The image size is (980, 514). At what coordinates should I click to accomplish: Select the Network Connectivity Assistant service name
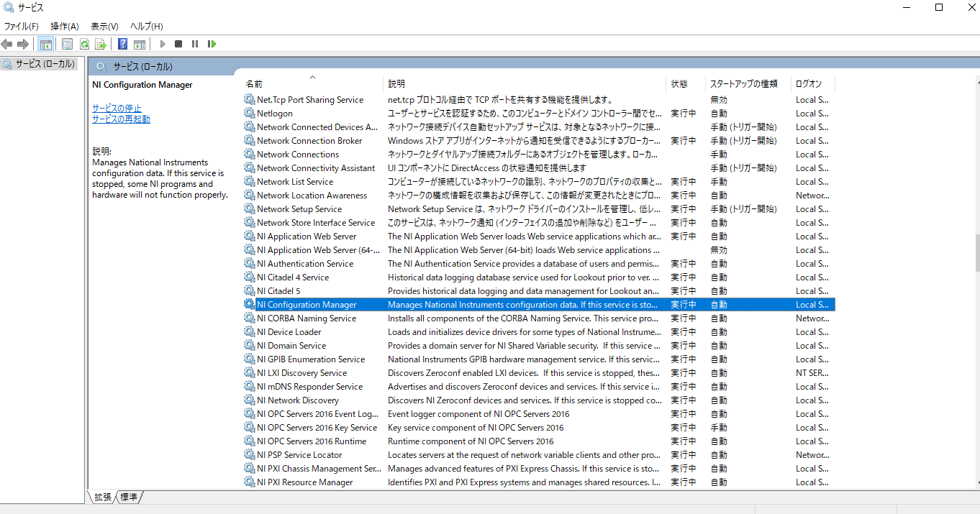point(316,167)
